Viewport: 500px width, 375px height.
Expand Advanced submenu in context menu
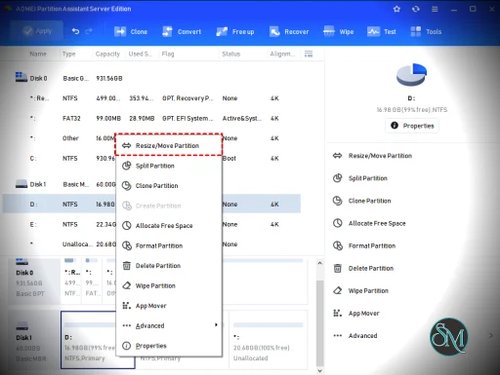[x=169, y=326]
